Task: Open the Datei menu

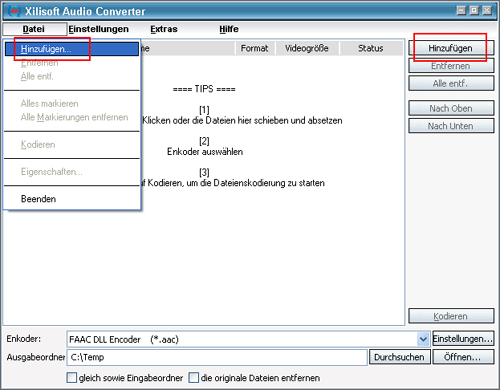Action: (x=34, y=29)
